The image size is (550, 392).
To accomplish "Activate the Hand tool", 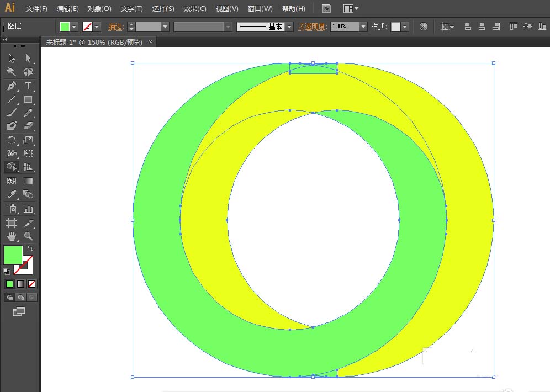I will pos(12,236).
